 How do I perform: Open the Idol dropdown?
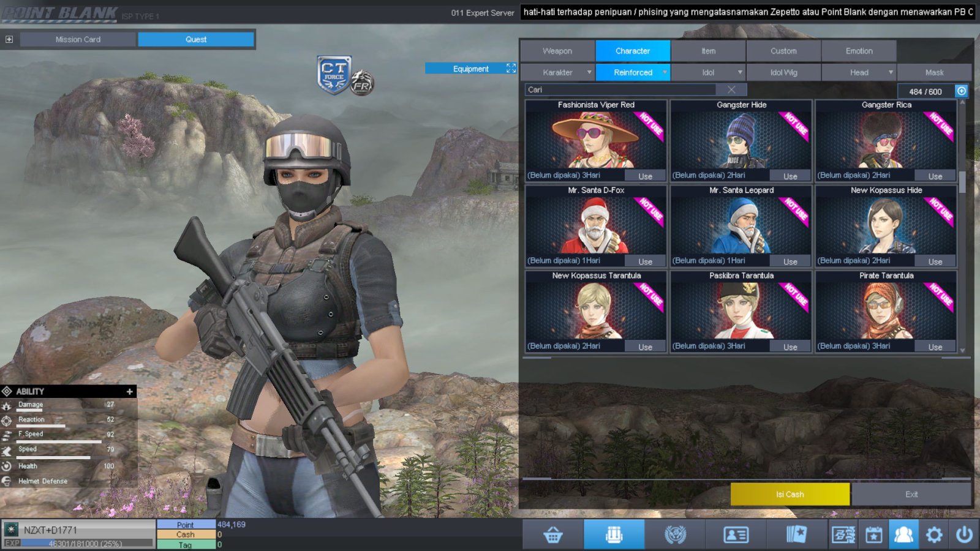[709, 72]
